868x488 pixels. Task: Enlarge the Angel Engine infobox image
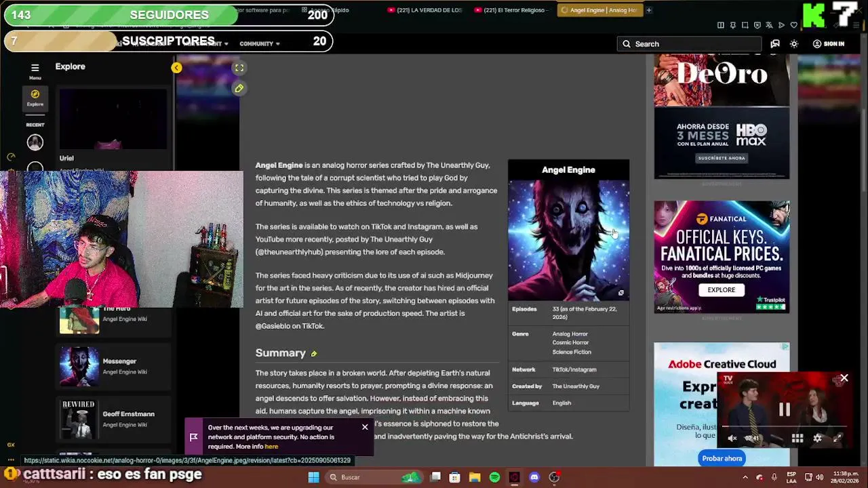click(568, 240)
